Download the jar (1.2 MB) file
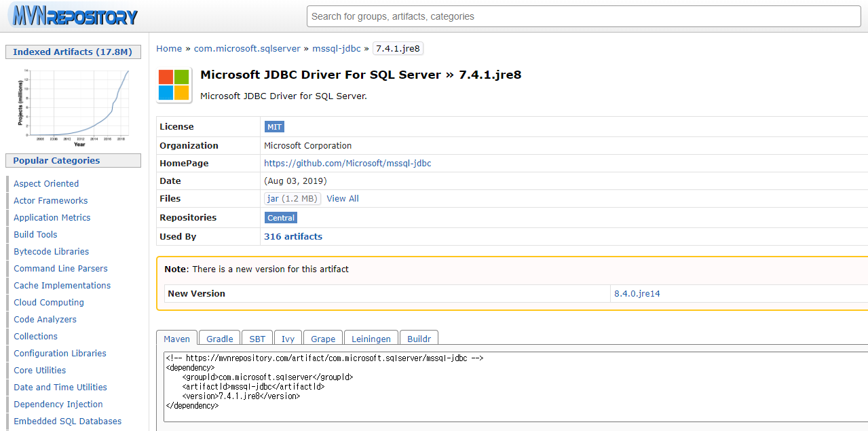The image size is (868, 431). tap(293, 199)
